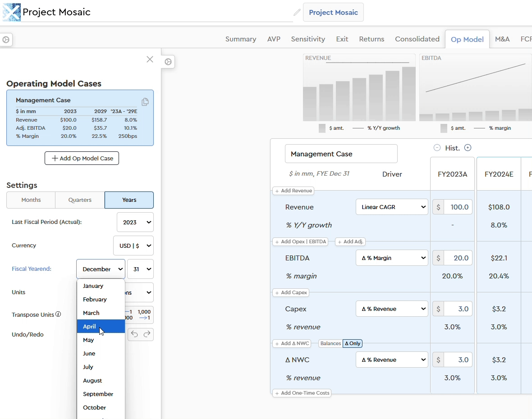This screenshot has width=532, height=419.
Task: Switch the period setting to Months
Action: coord(31,200)
